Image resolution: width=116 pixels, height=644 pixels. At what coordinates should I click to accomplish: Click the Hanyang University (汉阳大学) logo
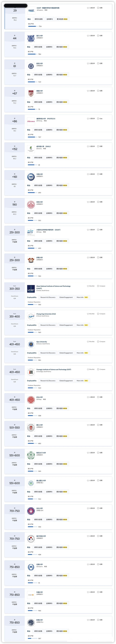pyautogui.click(x=31, y=177)
